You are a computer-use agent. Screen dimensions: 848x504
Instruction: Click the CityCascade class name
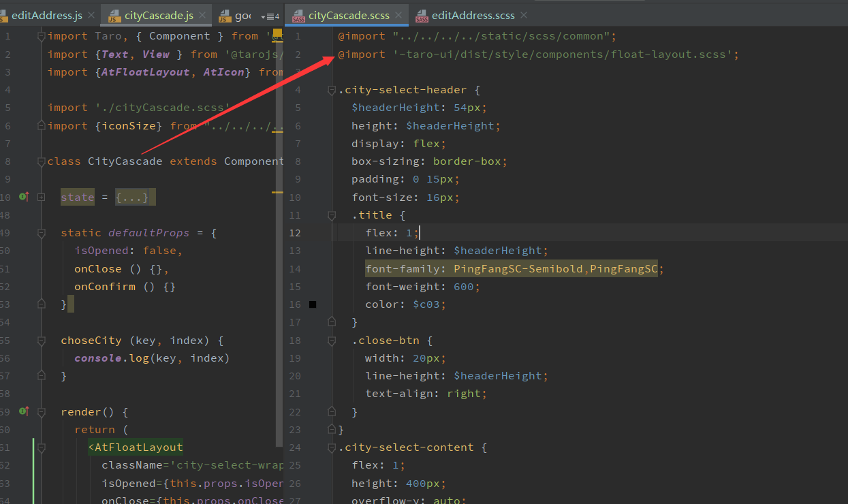tap(125, 161)
